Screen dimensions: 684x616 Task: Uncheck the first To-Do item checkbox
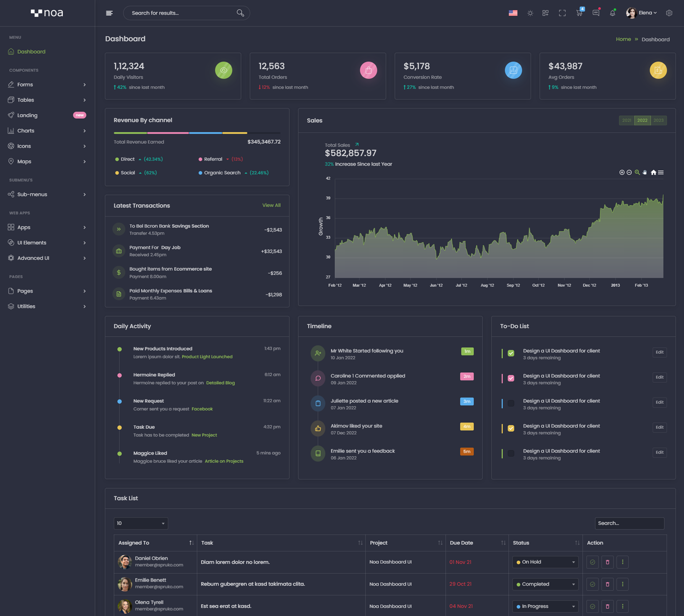pos(511,353)
